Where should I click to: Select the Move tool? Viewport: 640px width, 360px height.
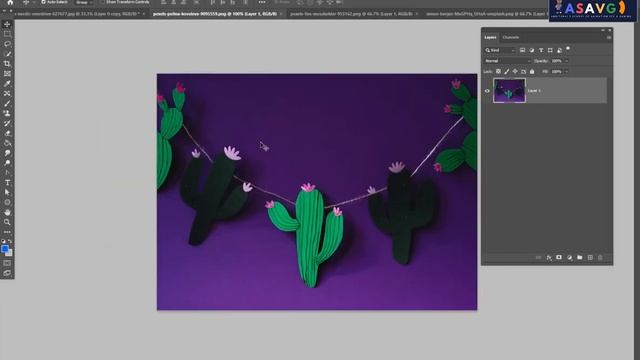tap(7, 24)
